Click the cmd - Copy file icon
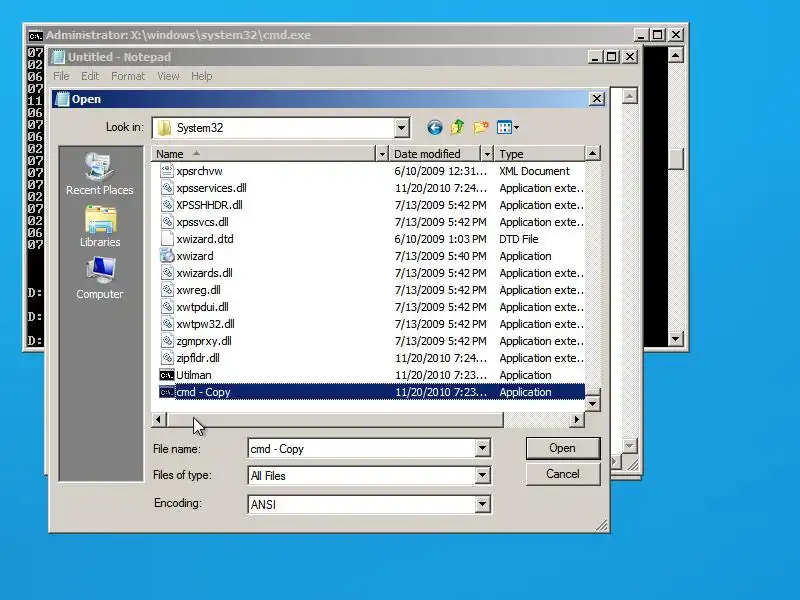The image size is (800, 600). 167,392
